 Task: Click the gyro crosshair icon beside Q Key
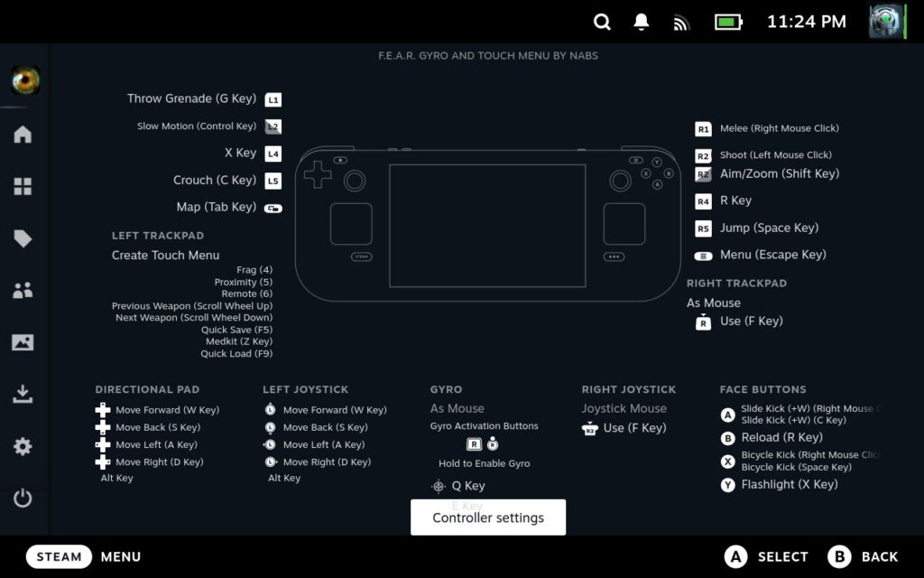438,486
